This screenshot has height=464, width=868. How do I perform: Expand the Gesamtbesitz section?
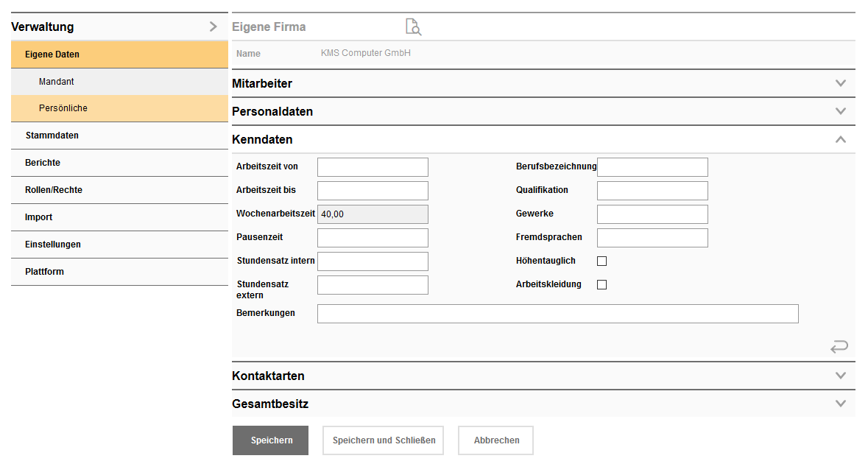pyautogui.click(x=840, y=404)
